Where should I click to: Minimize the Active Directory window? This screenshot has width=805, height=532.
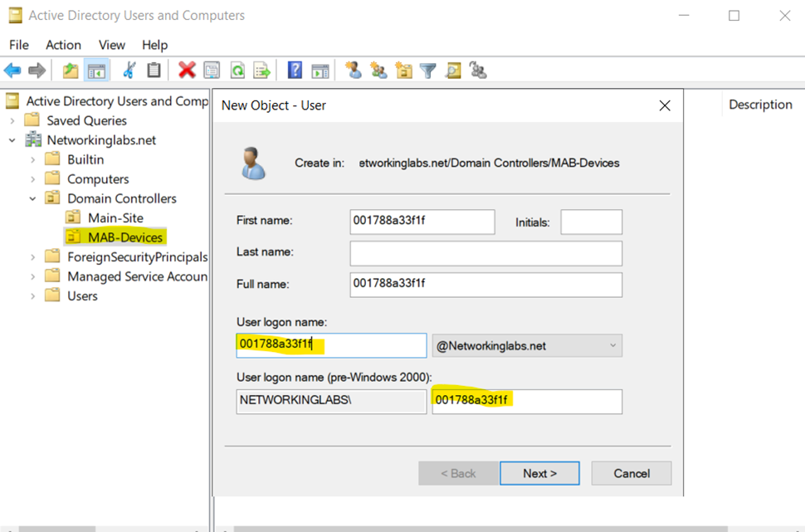pos(684,16)
